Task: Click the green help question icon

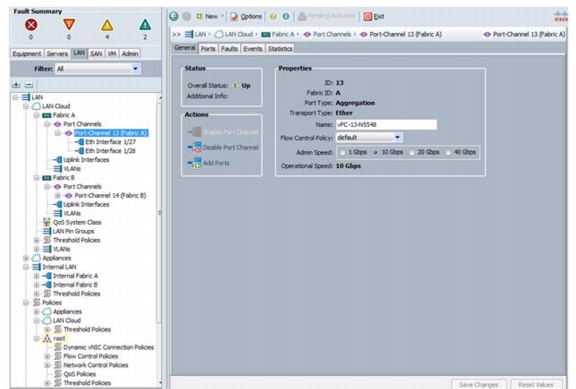Action: [x=273, y=16]
